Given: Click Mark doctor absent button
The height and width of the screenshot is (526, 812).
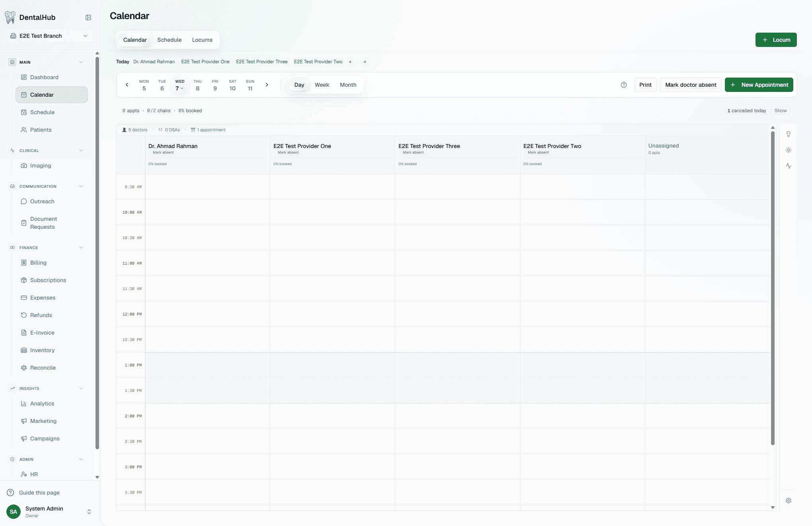Looking at the screenshot, I should (x=691, y=85).
